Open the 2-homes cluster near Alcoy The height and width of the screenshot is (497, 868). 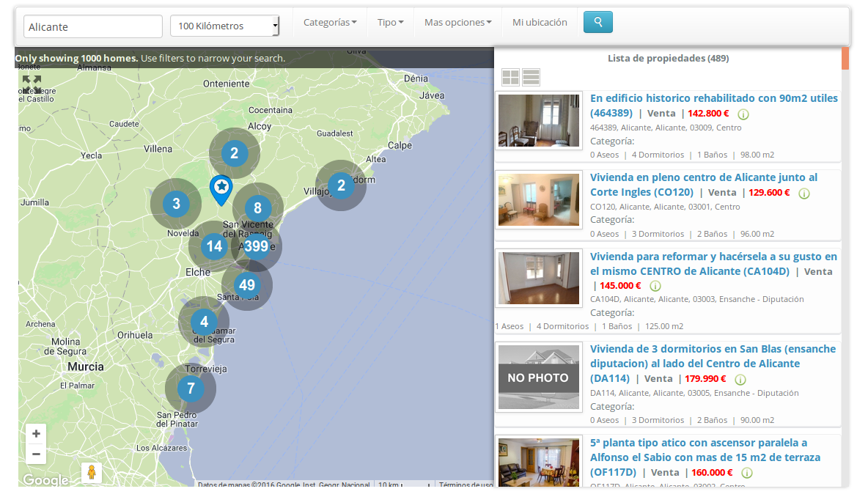234,153
